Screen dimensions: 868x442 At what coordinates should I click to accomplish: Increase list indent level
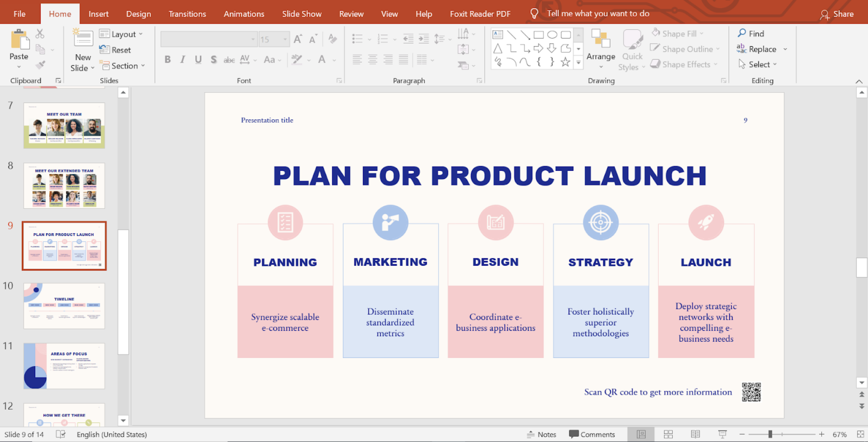point(424,39)
